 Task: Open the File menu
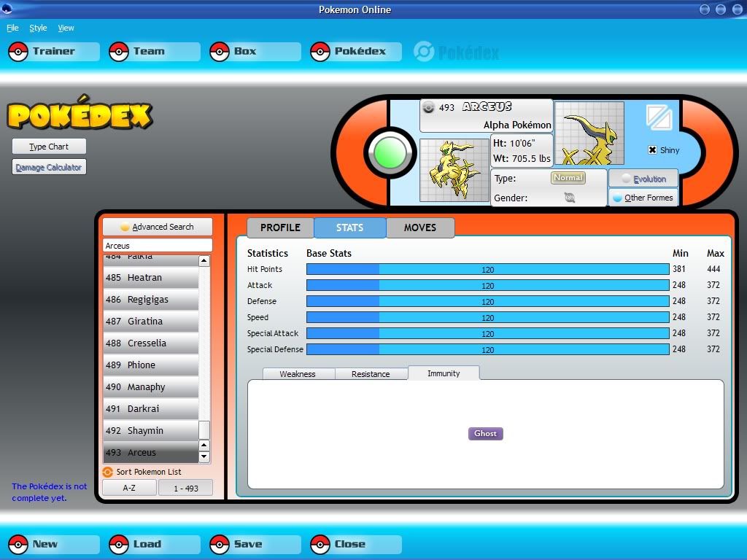pyautogui.click(x=12, y=28)
